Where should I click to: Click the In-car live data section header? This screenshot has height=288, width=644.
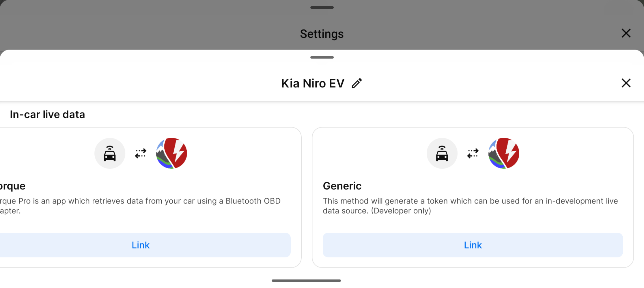coord(47,114)
